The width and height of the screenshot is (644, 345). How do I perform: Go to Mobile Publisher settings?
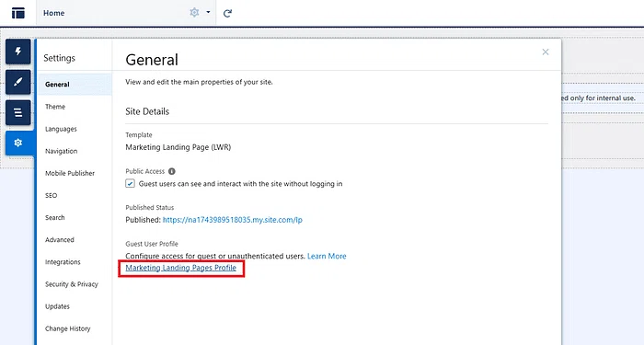75,173
